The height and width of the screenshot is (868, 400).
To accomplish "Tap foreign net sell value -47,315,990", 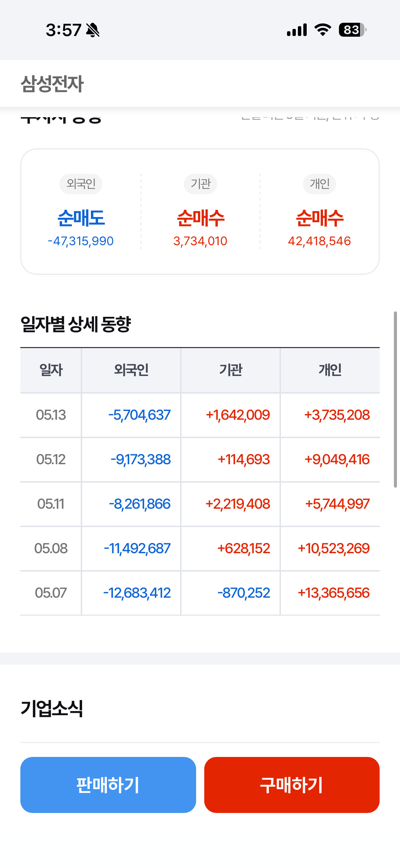I will (81, 241).
